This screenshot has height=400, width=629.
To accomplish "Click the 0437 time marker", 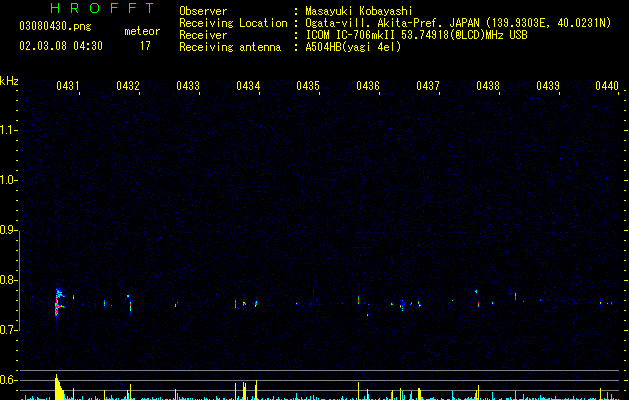I will click(x=428, y=86).
